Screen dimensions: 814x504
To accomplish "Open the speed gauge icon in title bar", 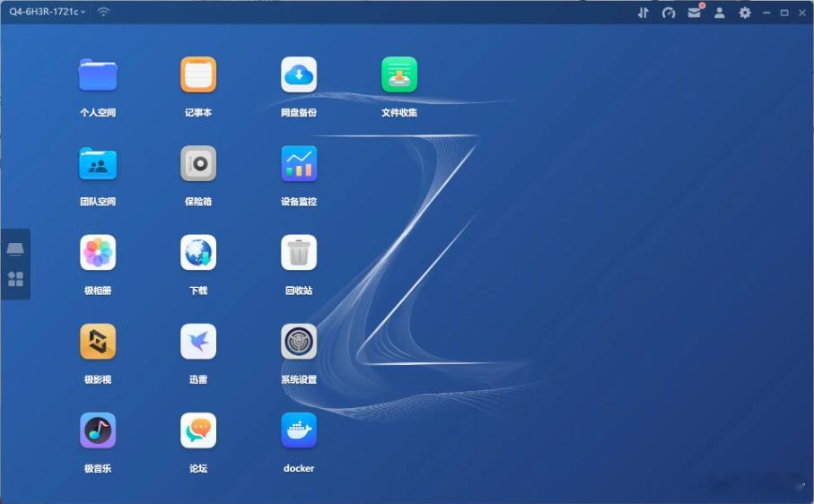I will click(x=669, y=13).
